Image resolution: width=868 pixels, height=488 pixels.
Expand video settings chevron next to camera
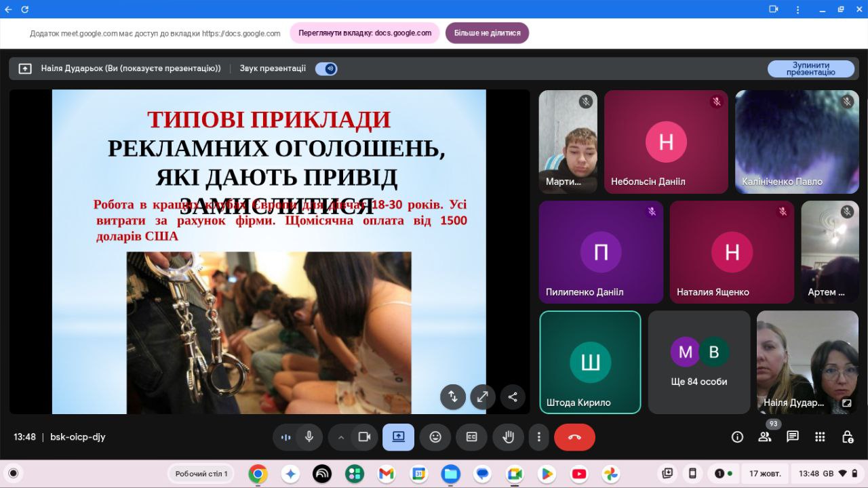tap(341, 437)
